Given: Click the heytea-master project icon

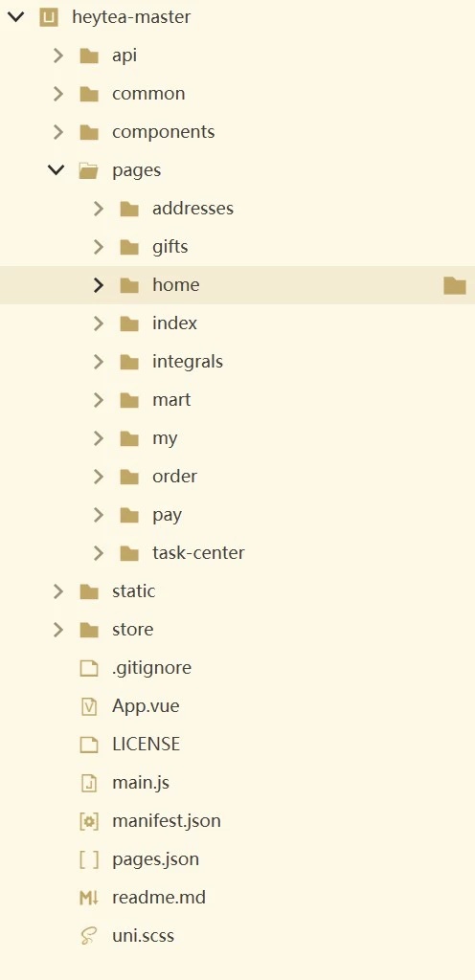Looking at the screenshot, I should (49, 17).
